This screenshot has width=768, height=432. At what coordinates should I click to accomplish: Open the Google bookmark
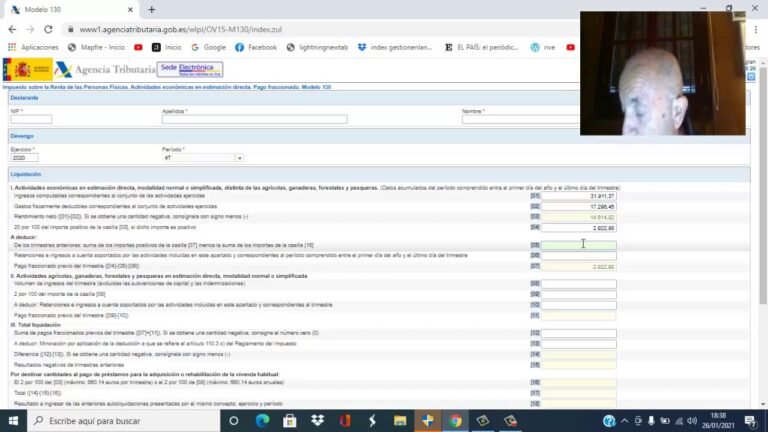pos(209,47)
